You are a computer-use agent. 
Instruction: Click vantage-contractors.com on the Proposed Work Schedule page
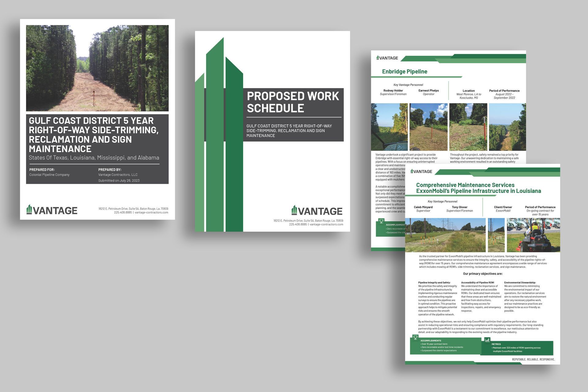click(326, 224)
